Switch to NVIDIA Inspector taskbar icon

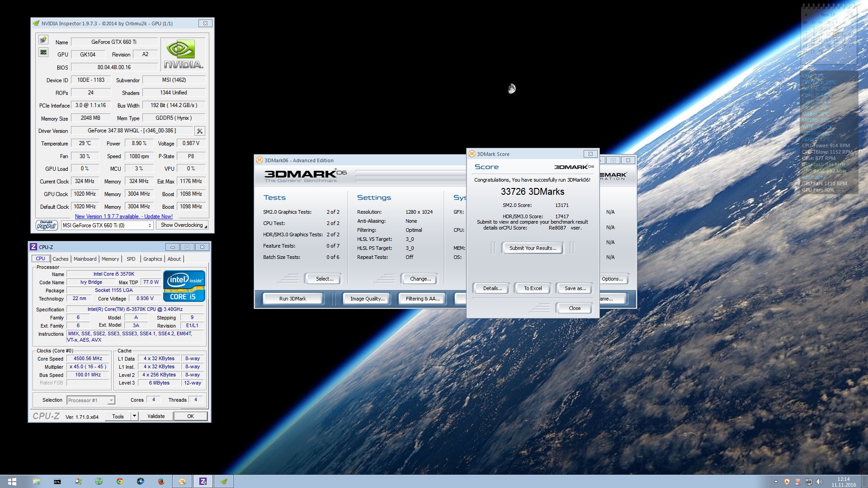[224, 481]
